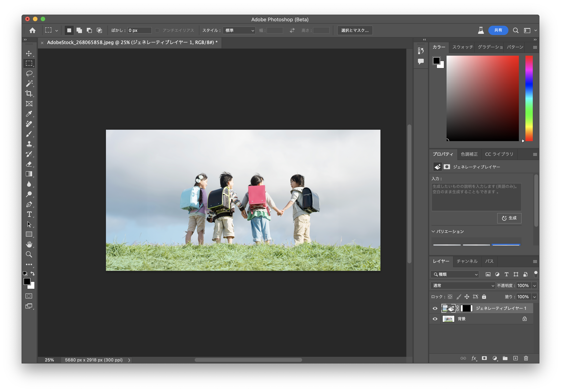Screen dimensions: 561x392
Task: Click the 生成 generate button
Action: coord(509,218)
